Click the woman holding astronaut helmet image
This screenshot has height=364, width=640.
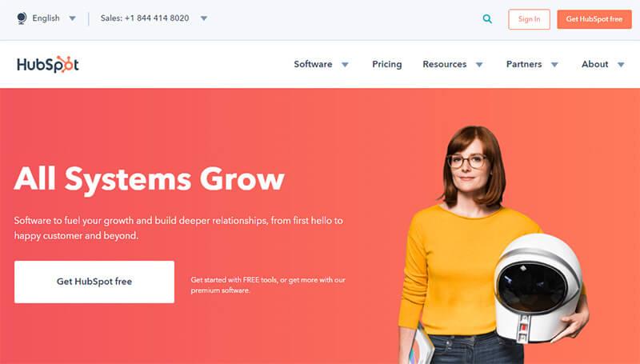(494, 245)
